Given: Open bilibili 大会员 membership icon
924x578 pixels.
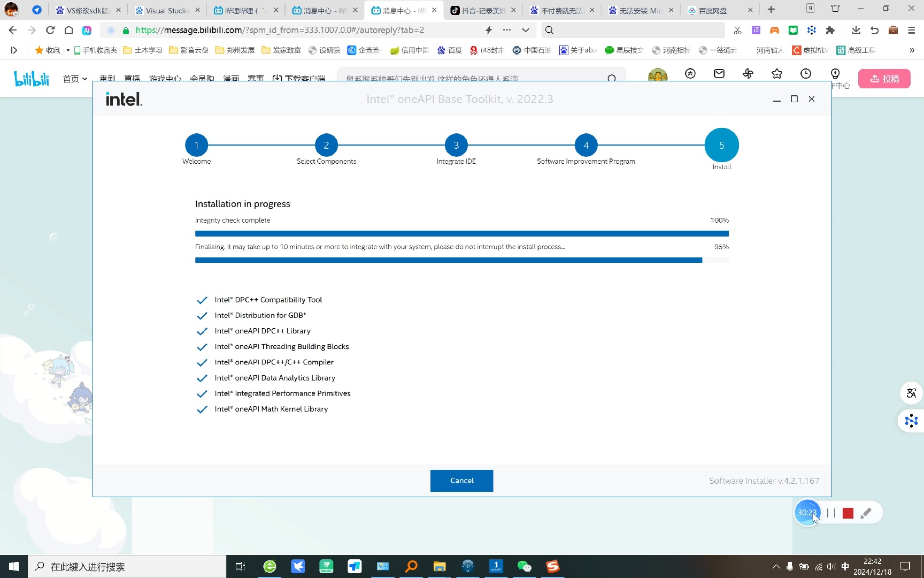Looking at the screenshot, I should click(x=690, y=74).
